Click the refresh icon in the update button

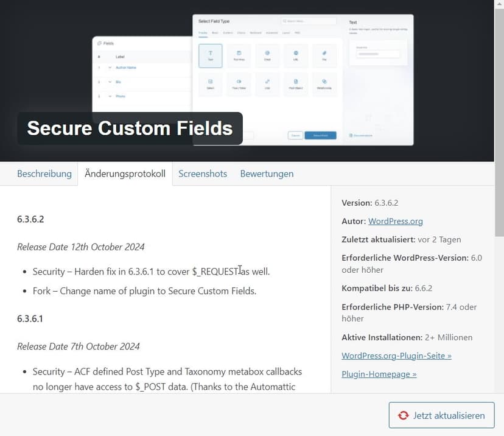pos(404,415)
